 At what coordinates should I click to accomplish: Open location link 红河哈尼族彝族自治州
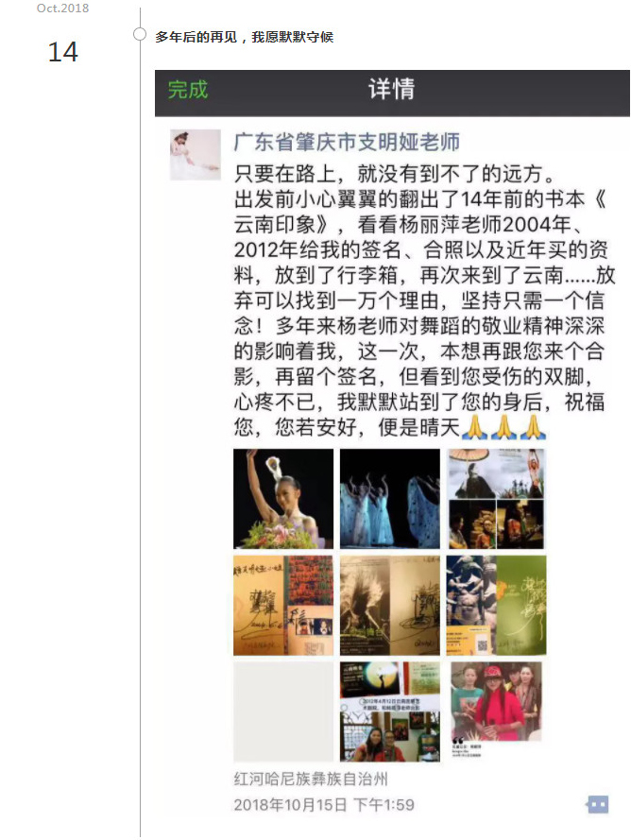coord(311,779)
